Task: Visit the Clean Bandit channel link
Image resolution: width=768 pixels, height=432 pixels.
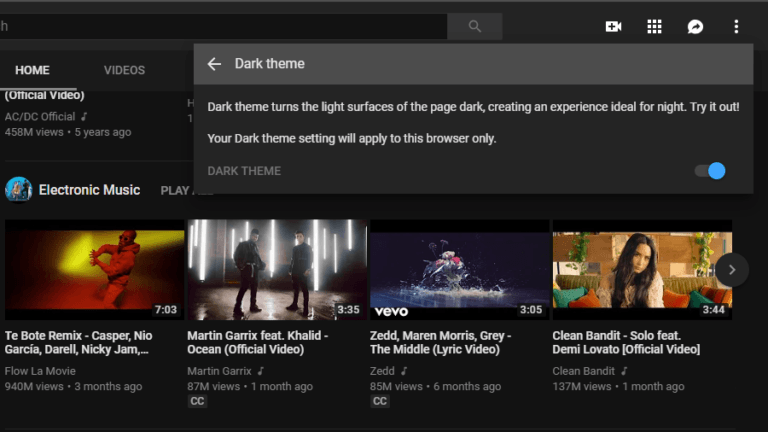Action: 583,371
